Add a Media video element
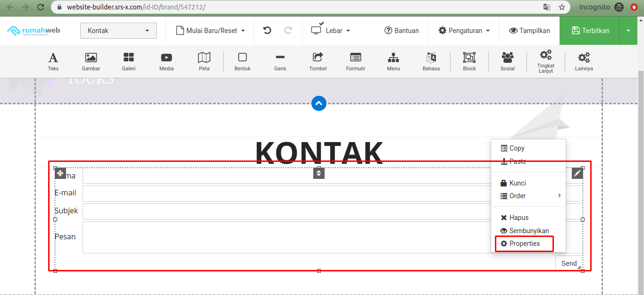 point(167,62)
